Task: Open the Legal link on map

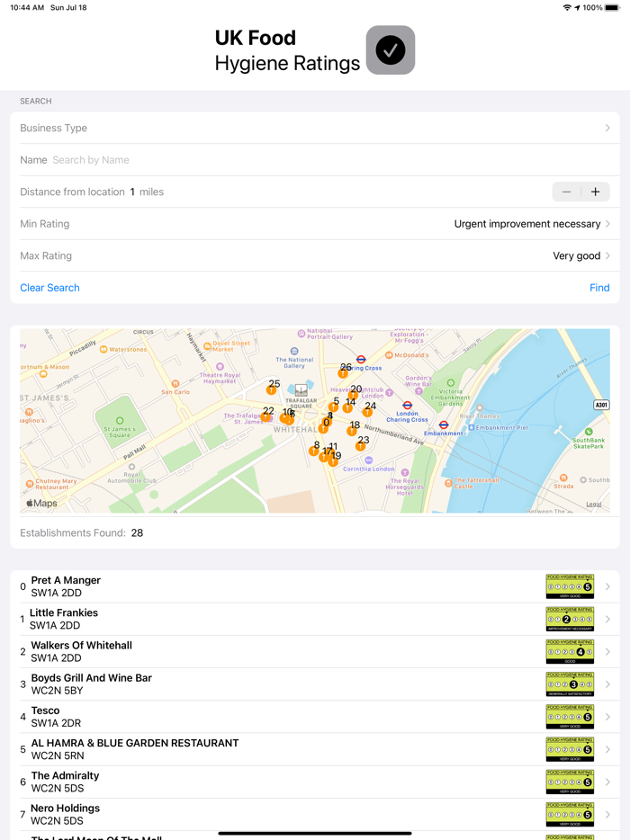Action: point(593,505)
